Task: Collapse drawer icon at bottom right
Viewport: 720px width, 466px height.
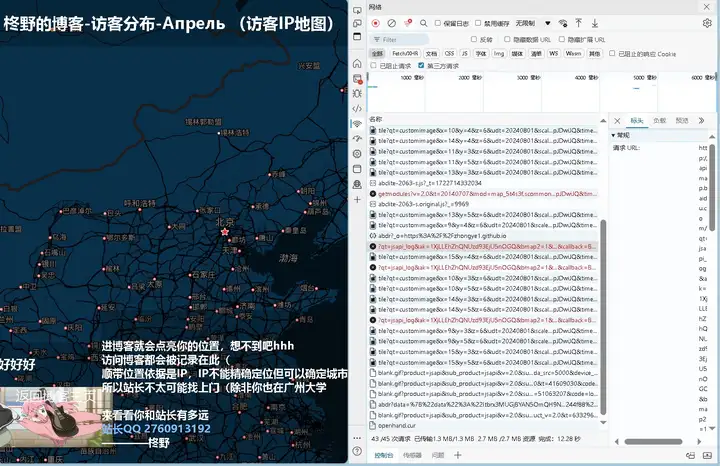Action: pyautogui.click(x=707, y=455)
